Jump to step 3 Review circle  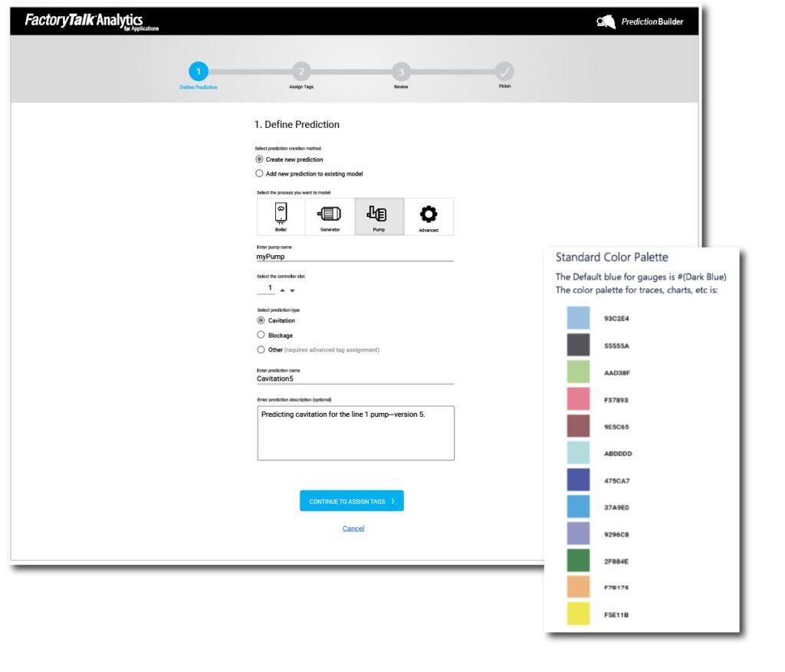401,71
